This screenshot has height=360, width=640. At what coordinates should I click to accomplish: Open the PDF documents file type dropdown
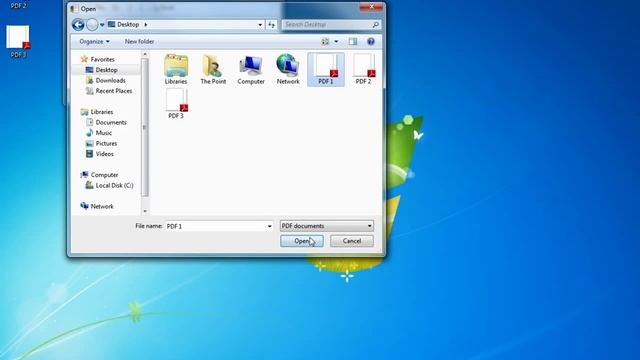pos(327,226)
